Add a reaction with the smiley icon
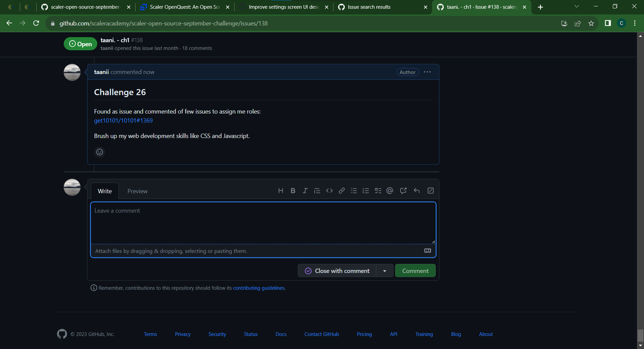 99,152
